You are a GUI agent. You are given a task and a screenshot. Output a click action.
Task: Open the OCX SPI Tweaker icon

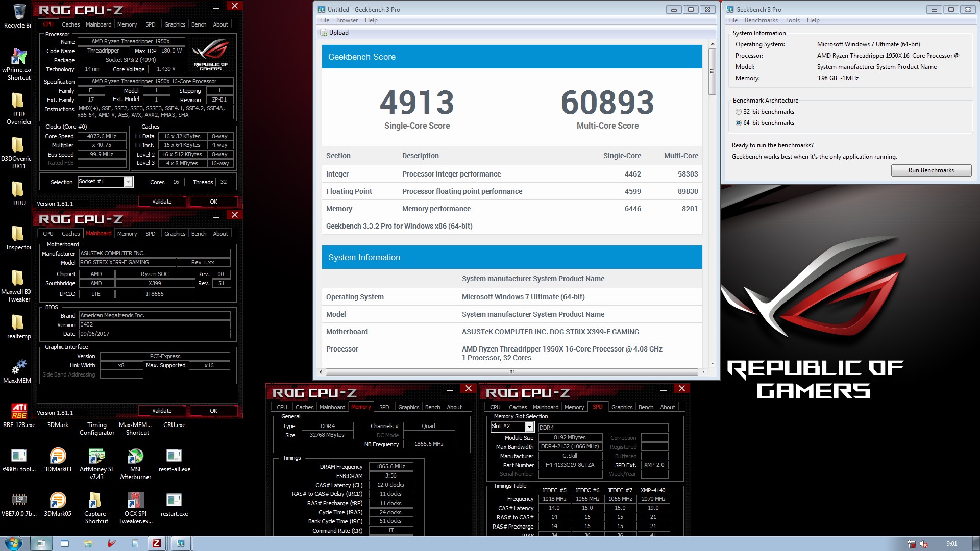135,500
